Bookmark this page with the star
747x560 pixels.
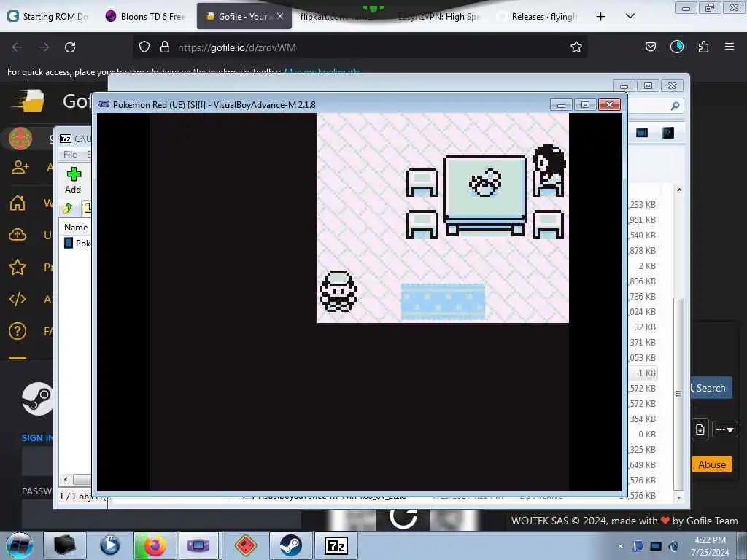(x=576, y=47)
